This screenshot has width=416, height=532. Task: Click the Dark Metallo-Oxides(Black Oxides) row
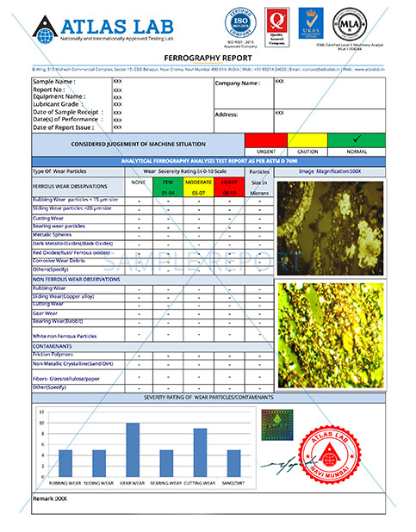point(152,244)
